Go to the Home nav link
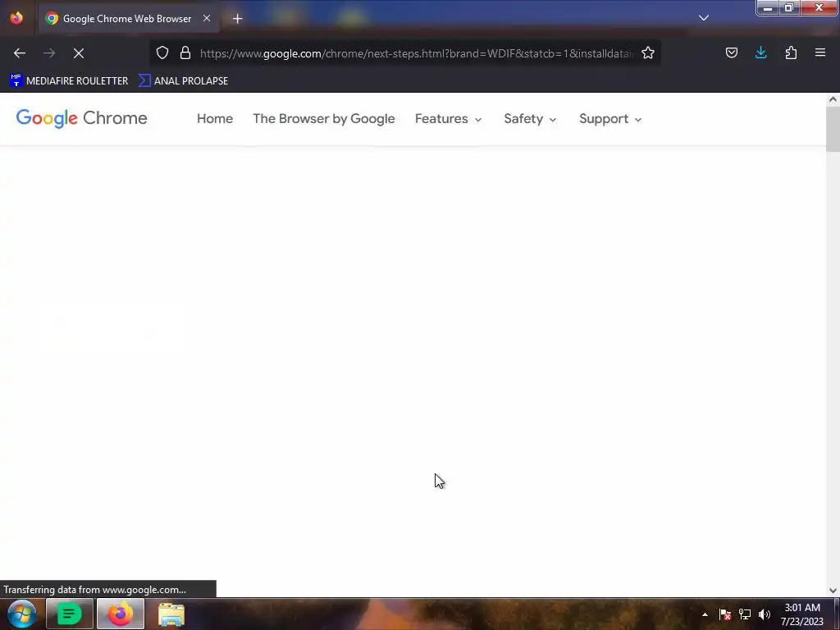840x630 pixels. (215, 119)
